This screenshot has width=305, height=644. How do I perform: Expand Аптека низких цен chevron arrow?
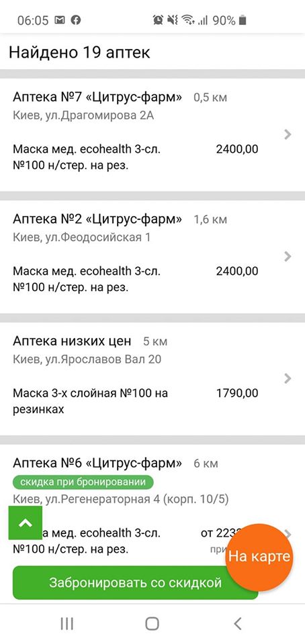(288, 378)
